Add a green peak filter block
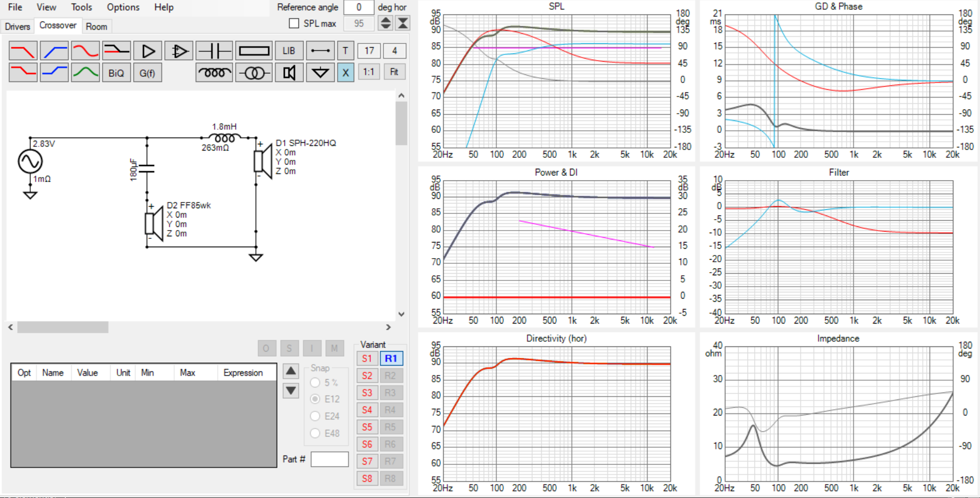 (x=85, y=72)
